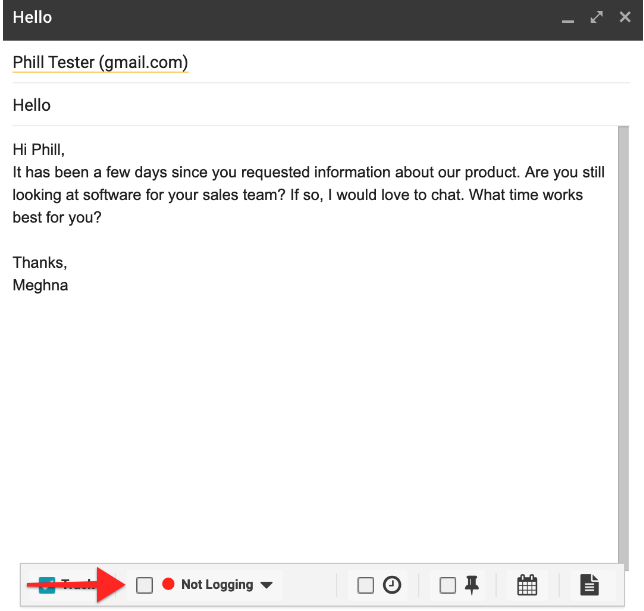Click the 'Thanks,' line in the body
This screenshot has height=611, width=644.
pyautogui.click(x=40, y=262)
